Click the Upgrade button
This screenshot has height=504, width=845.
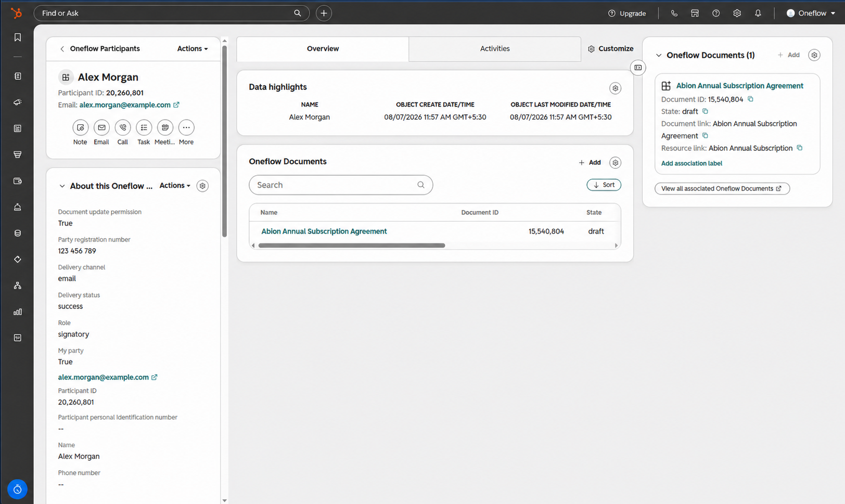click(627, 13)
